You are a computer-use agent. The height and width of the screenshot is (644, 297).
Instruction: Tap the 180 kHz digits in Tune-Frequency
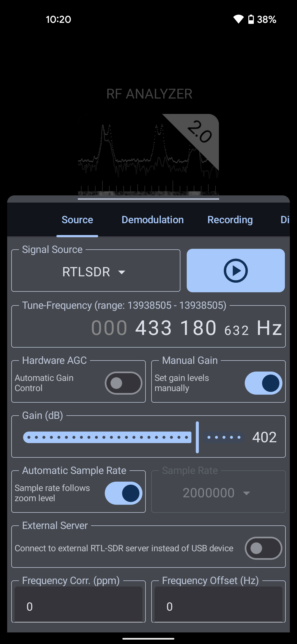pos(198,328)
